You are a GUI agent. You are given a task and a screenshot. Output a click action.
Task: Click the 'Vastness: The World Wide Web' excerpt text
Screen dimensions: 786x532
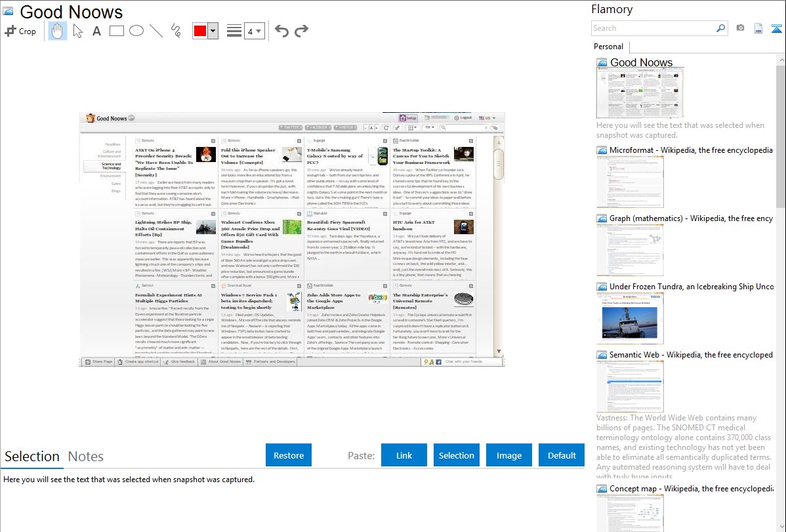coord(684,447)
